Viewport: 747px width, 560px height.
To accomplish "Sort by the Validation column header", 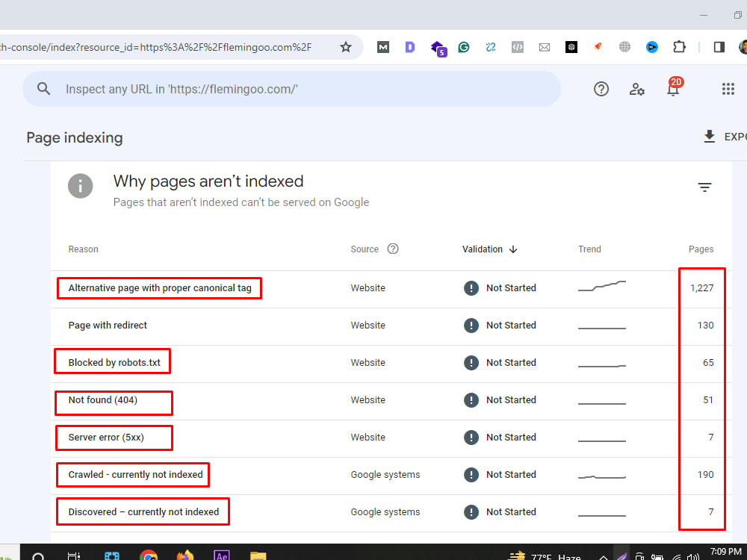I will [x=482, y=249].
